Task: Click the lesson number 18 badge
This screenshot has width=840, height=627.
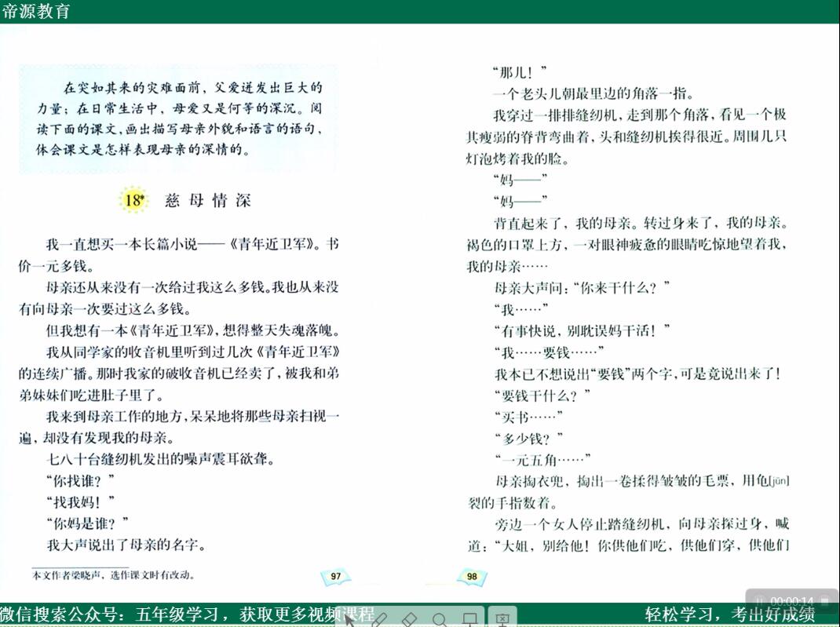Action: [x=133, y=200]
